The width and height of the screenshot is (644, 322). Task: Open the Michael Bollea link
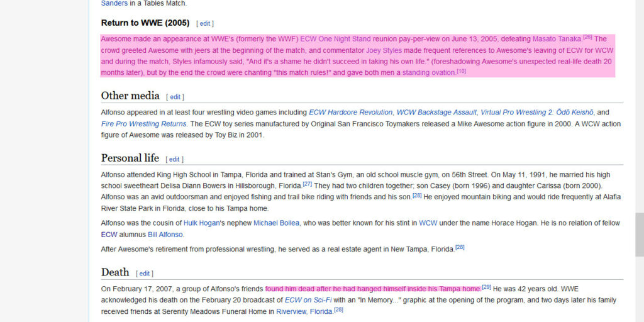tap(276, 223)
